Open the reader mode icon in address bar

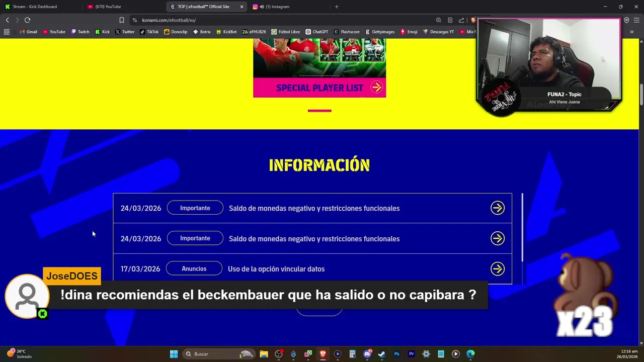(x=450, y=20)
